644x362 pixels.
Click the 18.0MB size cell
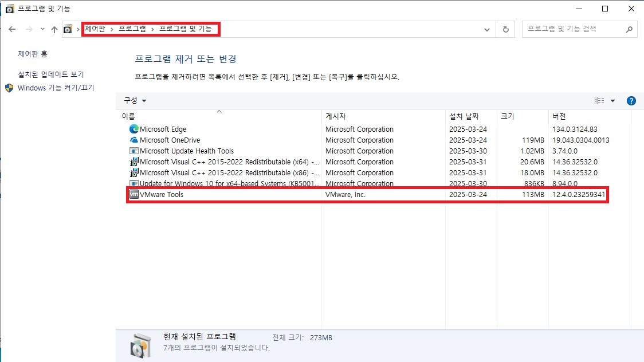[x=532, y=173]
